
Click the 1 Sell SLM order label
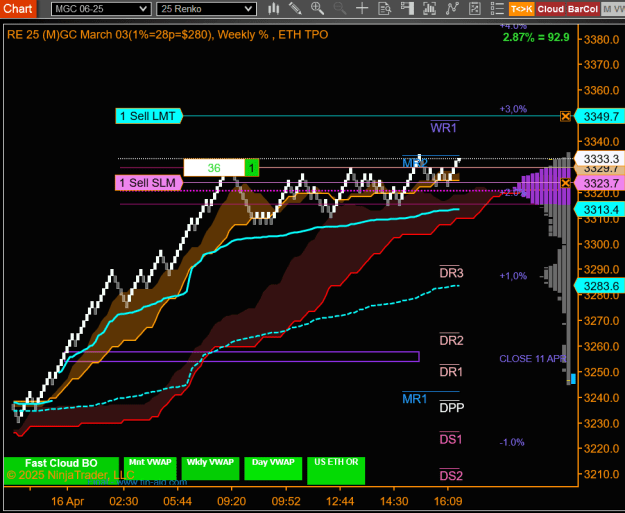click(x=149, y=183)
